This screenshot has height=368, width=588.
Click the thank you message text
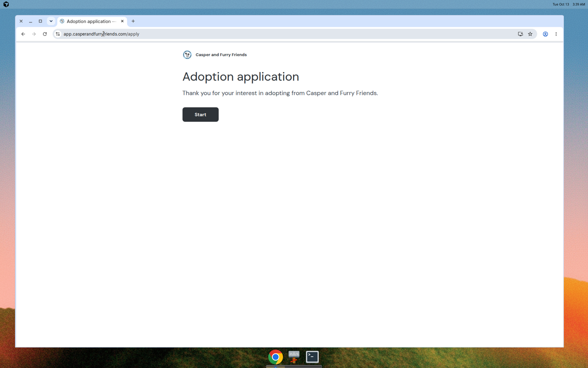pyautogui.click(x=280, y=93)
